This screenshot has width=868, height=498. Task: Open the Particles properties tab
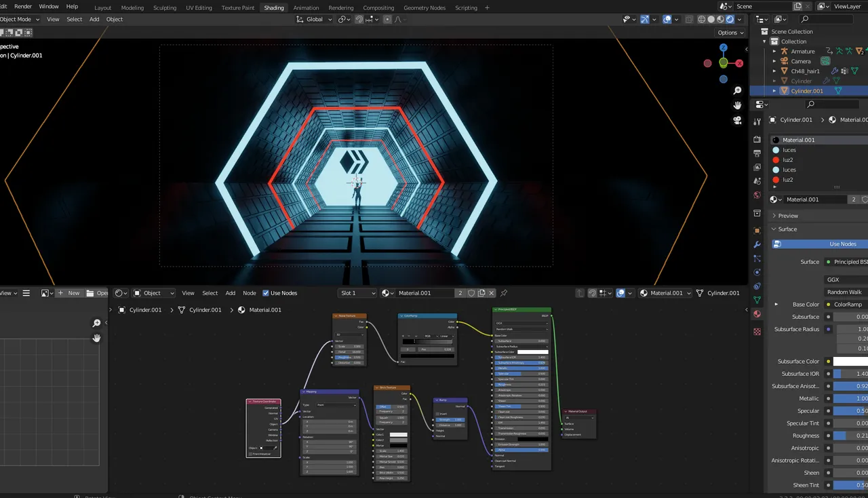click(x=757, y=258)
